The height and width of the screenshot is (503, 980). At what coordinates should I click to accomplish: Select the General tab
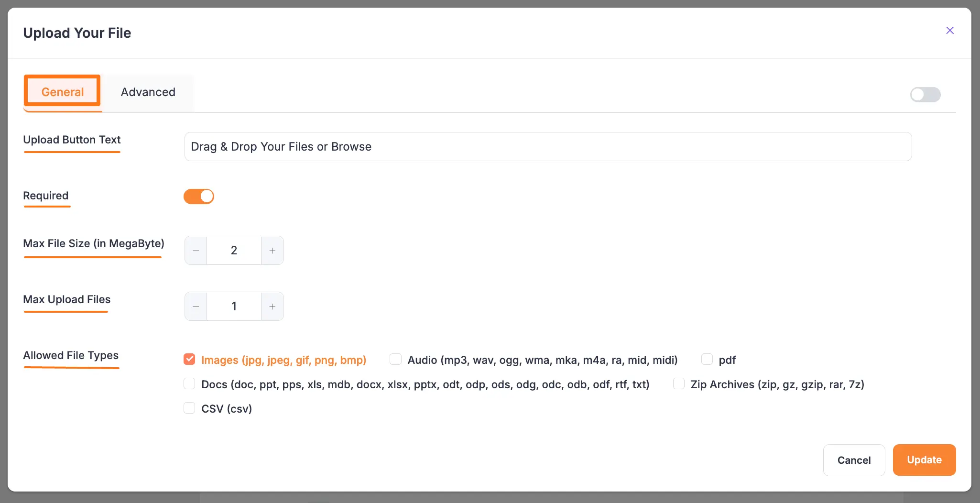point(62,92)
